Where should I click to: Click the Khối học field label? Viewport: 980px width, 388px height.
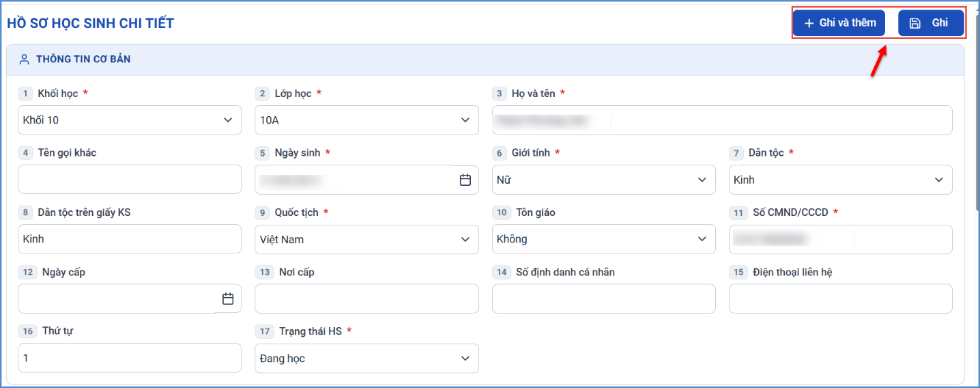[x=57, y=94]
